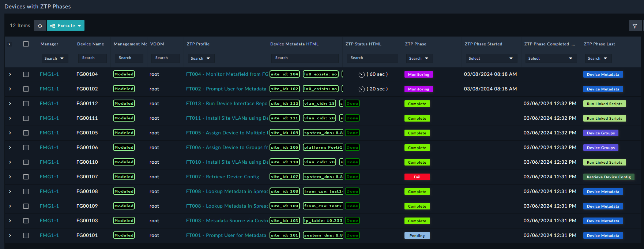
Task: Click the ZTP Status HTML search field
Action: 372,58
